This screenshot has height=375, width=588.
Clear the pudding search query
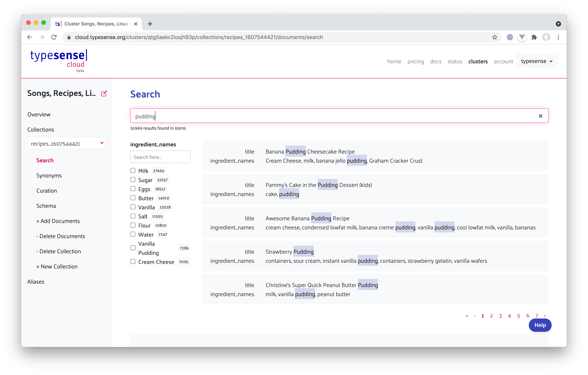tap(540, 116)
